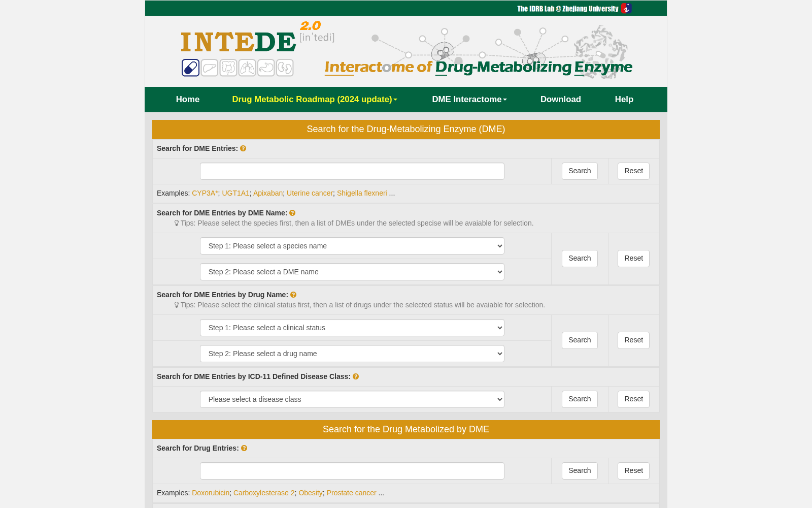Open help icon beside Search for DME Entries
Screen dimensions: 812x508
tap(243, 148)
